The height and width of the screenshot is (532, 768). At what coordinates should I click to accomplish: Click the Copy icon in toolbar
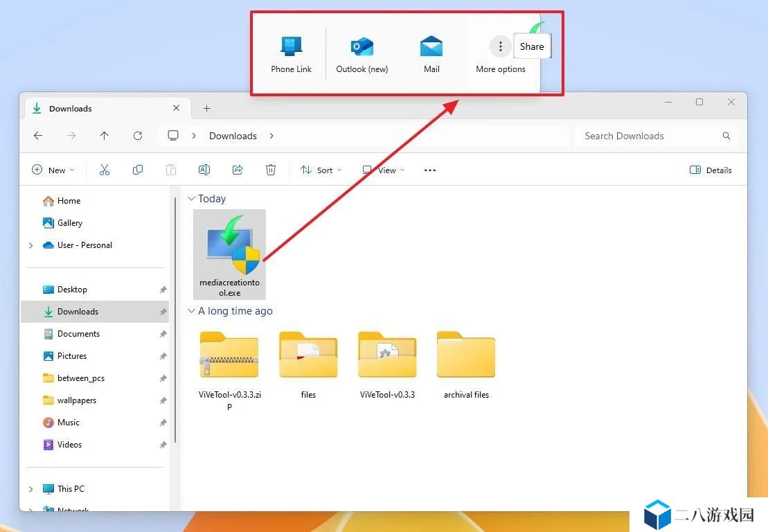[138, 170]
